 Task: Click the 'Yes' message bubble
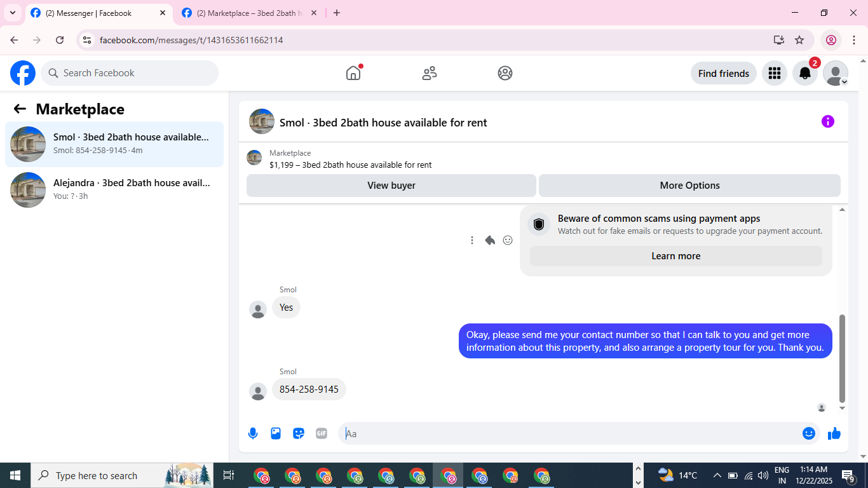point(287,308)
